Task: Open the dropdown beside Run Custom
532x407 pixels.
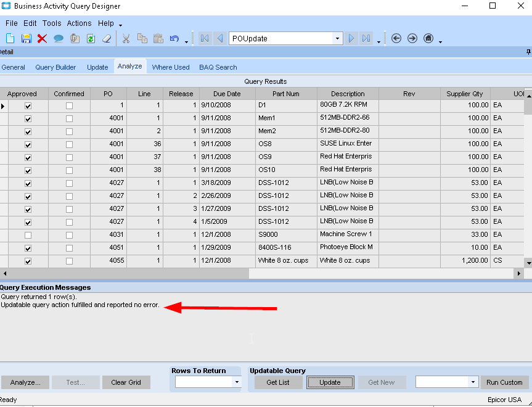Action: point(473,382)
